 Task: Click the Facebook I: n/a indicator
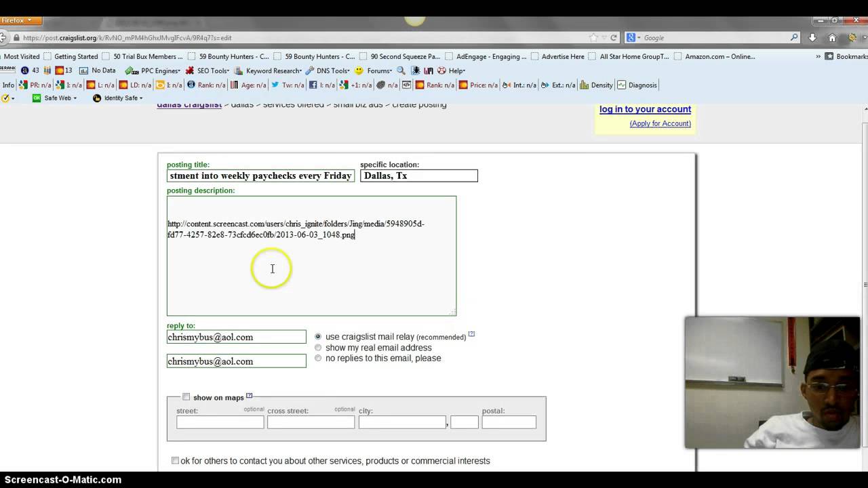tap(322, 85)
